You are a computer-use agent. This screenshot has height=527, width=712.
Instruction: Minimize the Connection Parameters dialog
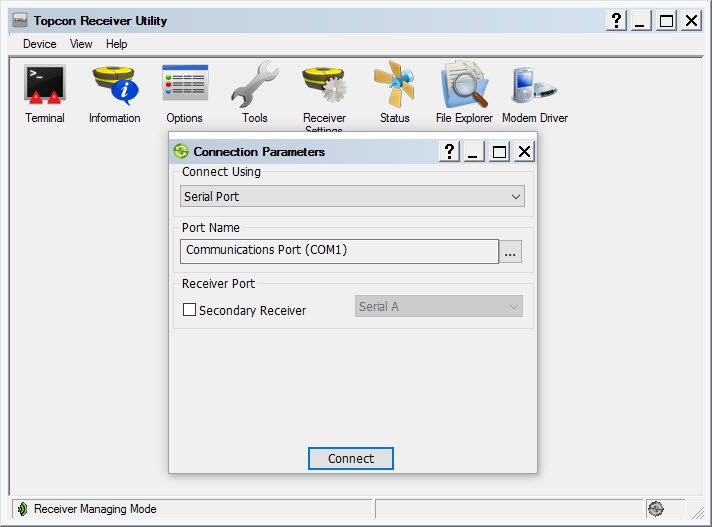click(473, 151)
